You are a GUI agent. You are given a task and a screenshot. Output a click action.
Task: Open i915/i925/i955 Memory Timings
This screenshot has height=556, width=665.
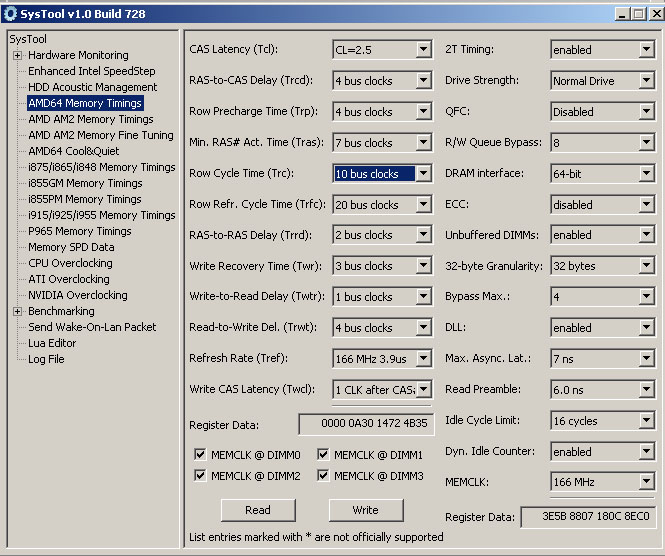pyautogui.click(x=102, y=215)
